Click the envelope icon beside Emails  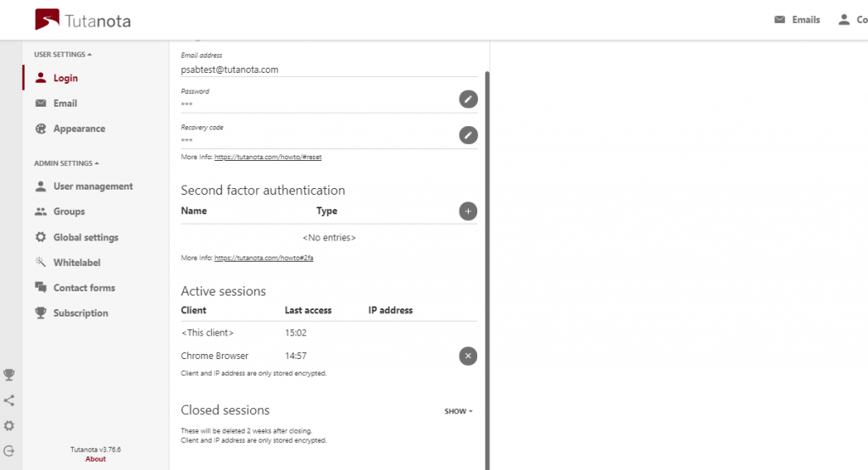click(780, 20)
